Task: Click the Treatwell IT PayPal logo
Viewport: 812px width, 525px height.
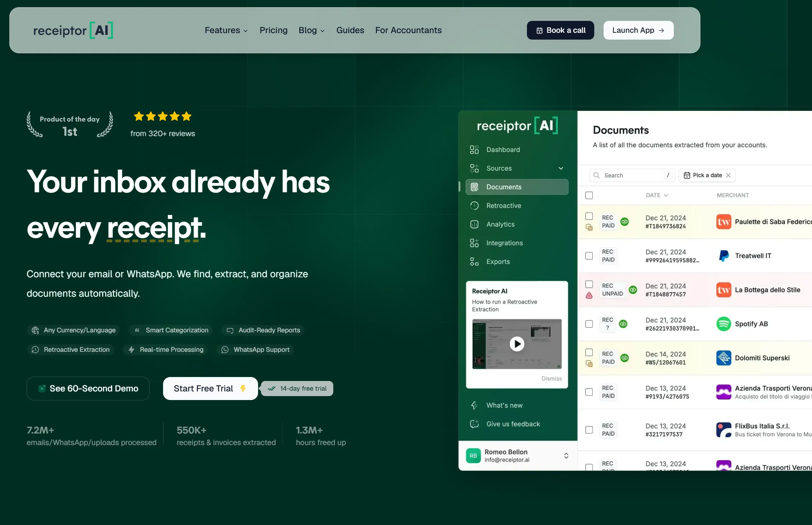Action: (x=724, y=256)
